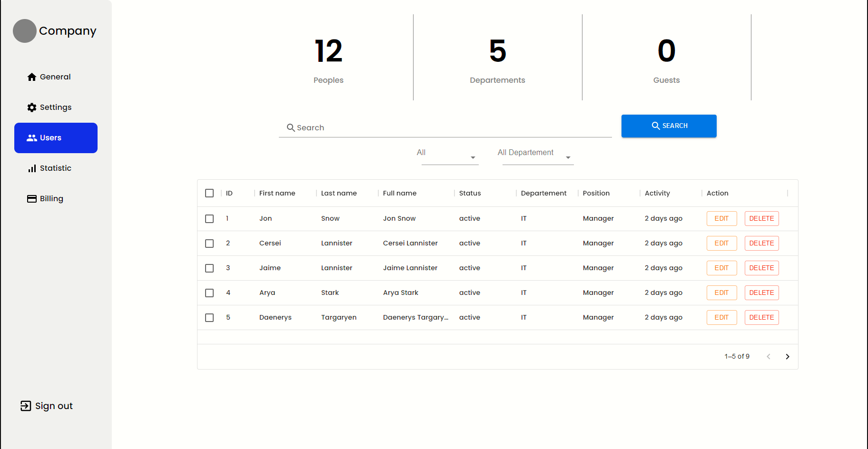
Task: Click the gray Company logo avatar
Action: 25,31
